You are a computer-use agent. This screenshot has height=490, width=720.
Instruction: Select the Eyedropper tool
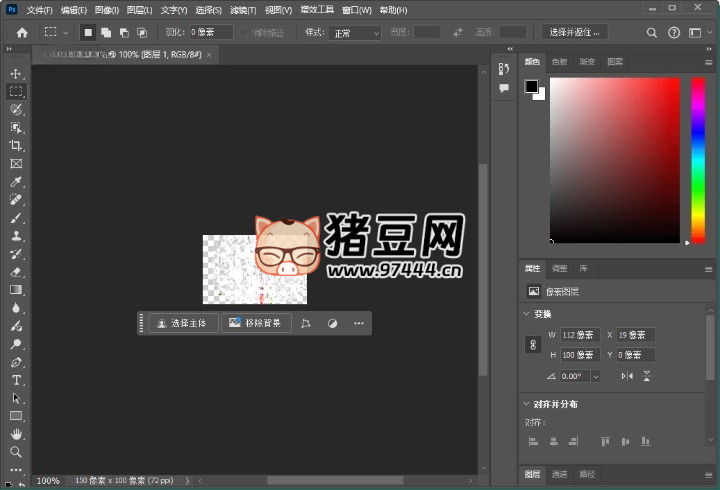pos(16,181)
